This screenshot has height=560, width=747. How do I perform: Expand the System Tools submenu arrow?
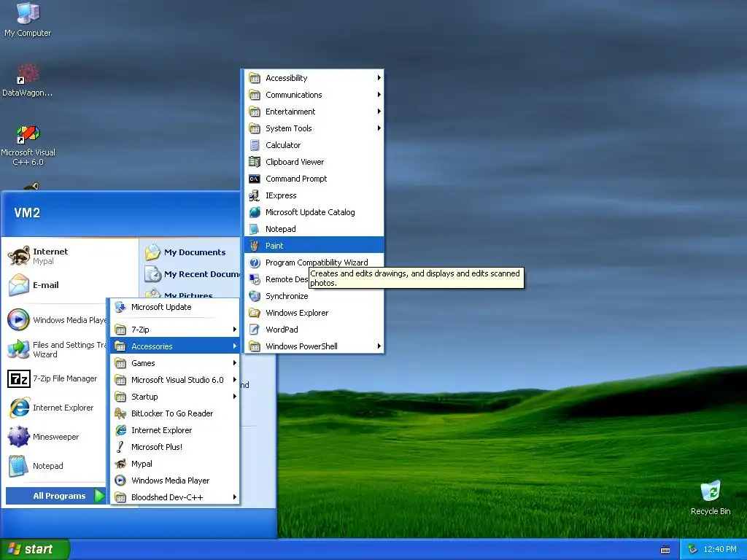pyautogui.click(x=379, y=128)
